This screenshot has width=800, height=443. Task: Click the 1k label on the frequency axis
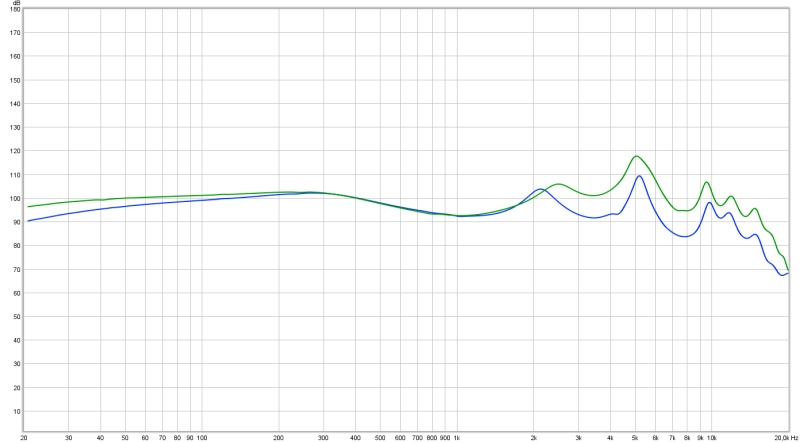coord(457,438)
